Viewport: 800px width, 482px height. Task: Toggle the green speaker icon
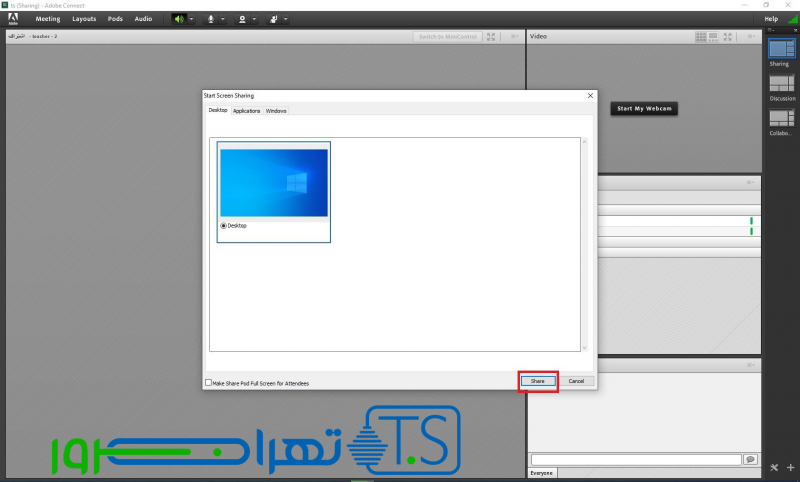point(179,19)
